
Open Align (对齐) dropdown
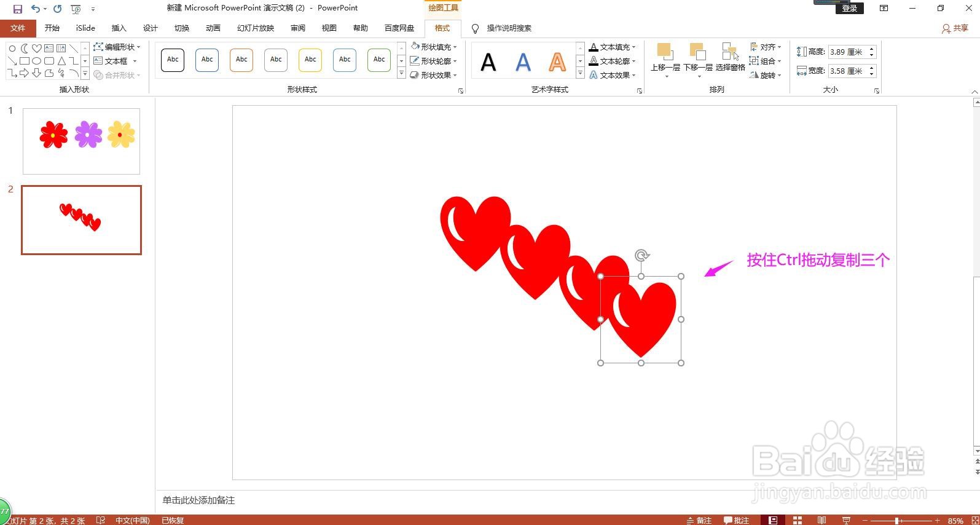click(x=766, y=47)
